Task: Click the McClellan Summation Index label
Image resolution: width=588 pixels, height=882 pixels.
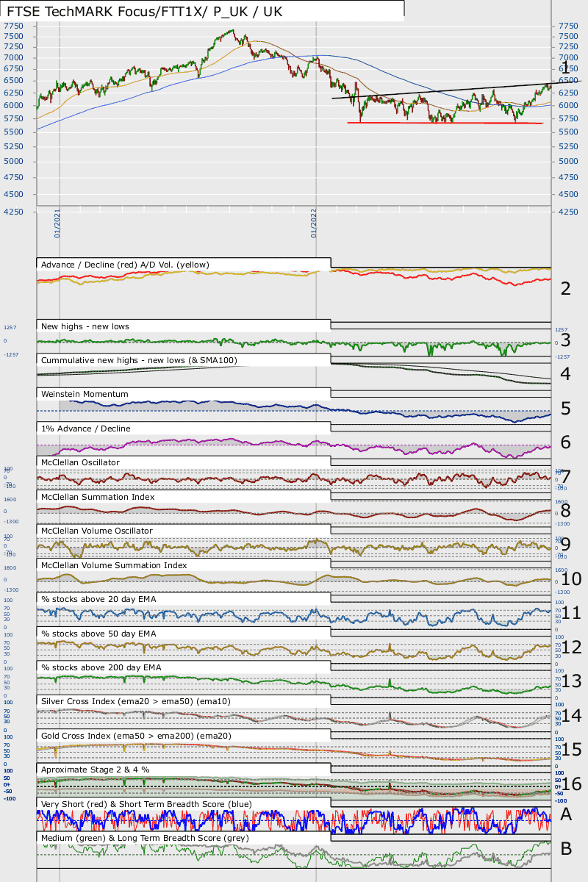Action: pos(98,497)
